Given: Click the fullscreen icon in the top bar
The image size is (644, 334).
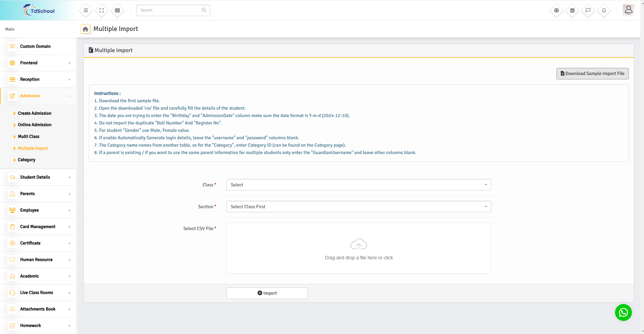Looking at the screenshot, I should (x=102, y=10).
